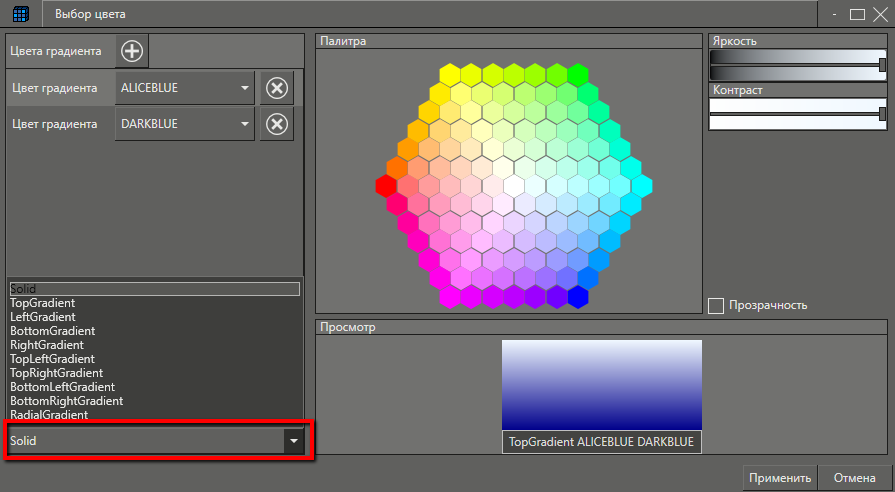The image size is (895, 492).
Task: Open the DARKBLUE color dropdown
Action: click(x=245, y=124)
